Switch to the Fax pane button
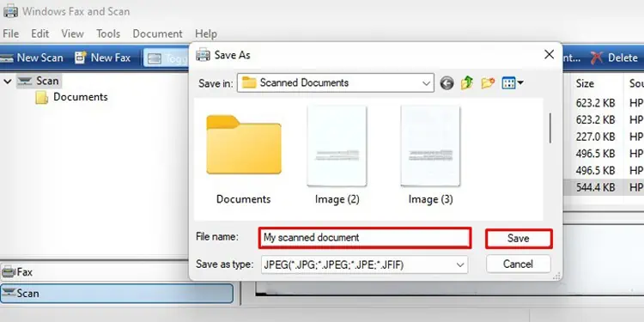Viewport: 644px width, 322px height. click(x=117, y=272)
